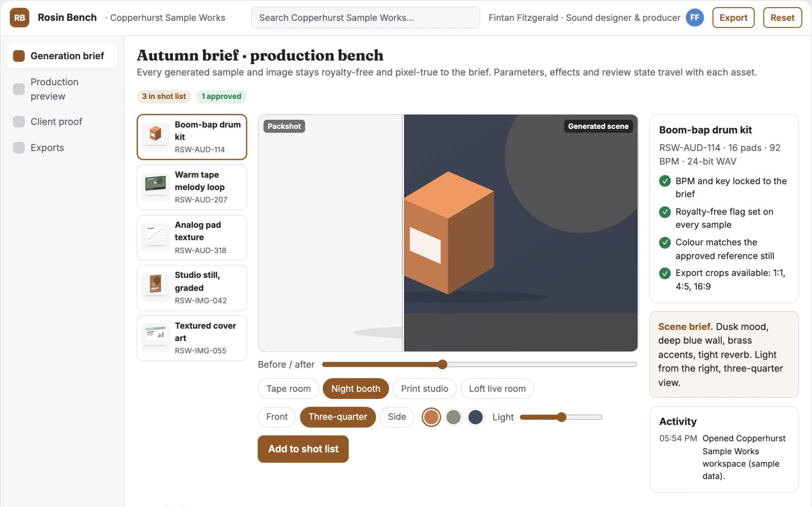Click the Before / after slider handle
This screenshot has width=812, height=507.
pyautogui.click(x=443, y=364)
